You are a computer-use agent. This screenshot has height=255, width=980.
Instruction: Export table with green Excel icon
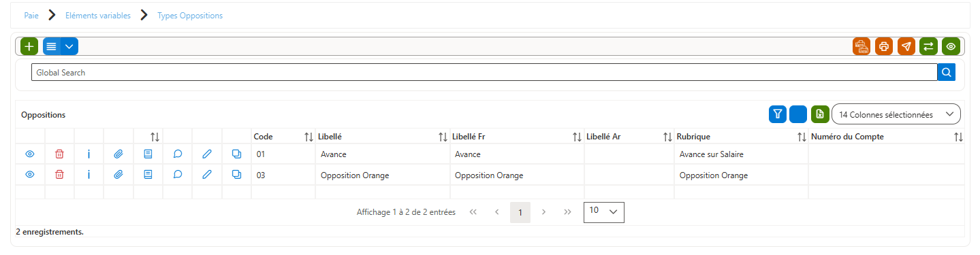click(x=820, y=115)
